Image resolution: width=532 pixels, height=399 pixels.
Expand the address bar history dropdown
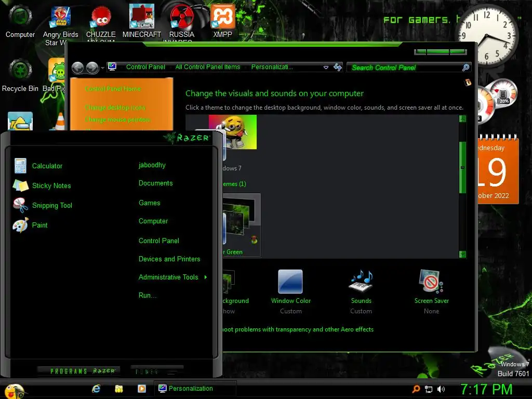[x=326, y=67]
